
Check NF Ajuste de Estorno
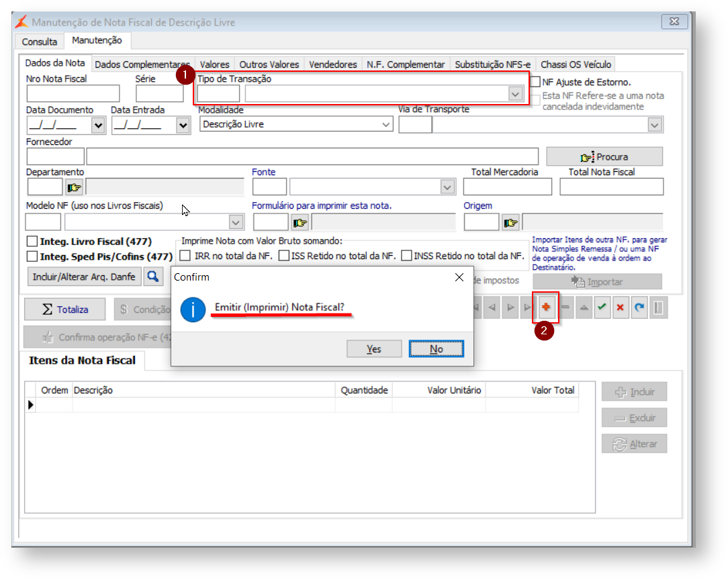coord(536,82)
